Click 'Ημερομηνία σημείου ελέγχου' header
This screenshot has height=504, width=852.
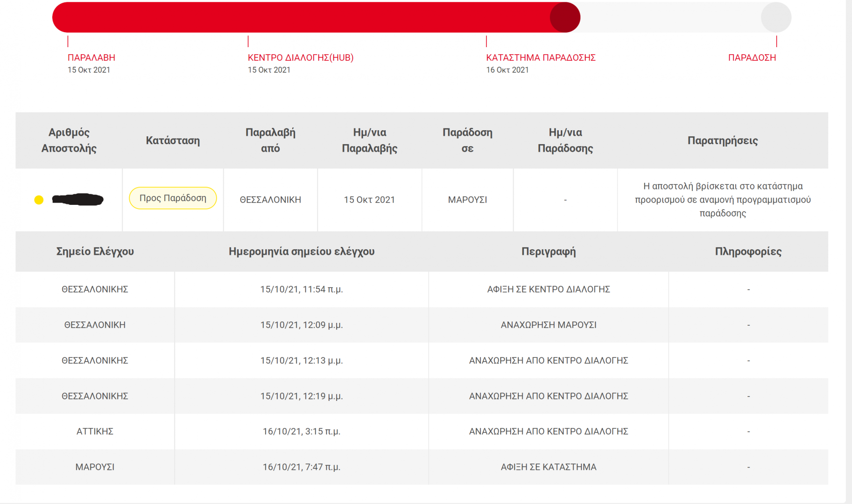(x=302, y=252)
